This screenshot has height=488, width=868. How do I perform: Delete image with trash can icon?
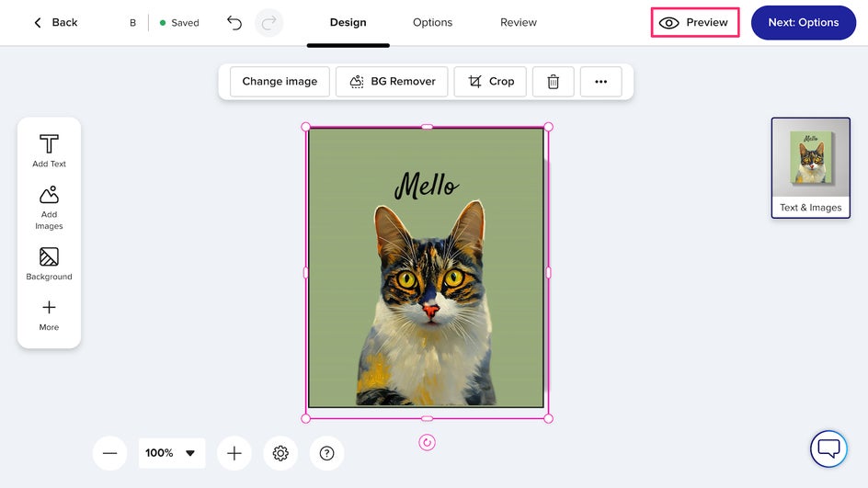[553, 82]
